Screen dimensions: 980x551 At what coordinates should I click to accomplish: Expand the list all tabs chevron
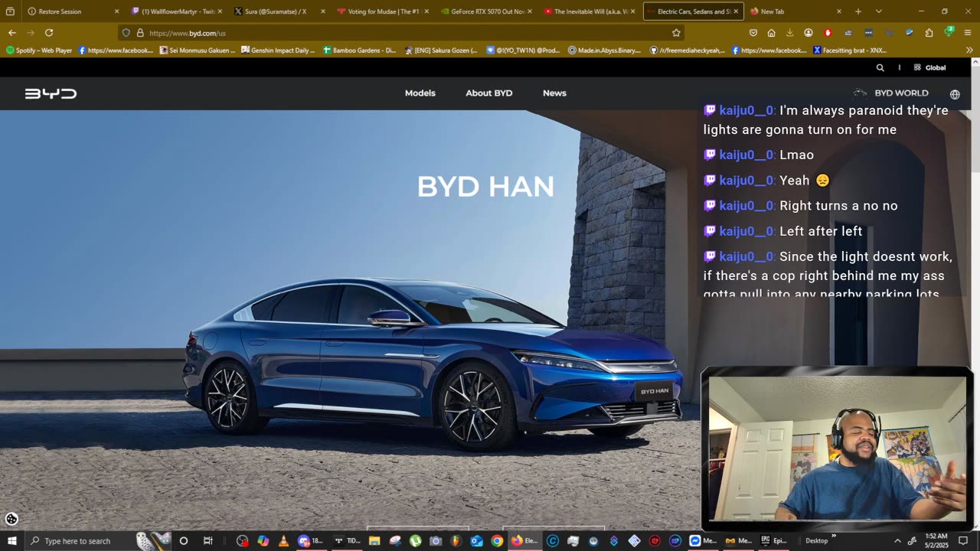[878, 11]
